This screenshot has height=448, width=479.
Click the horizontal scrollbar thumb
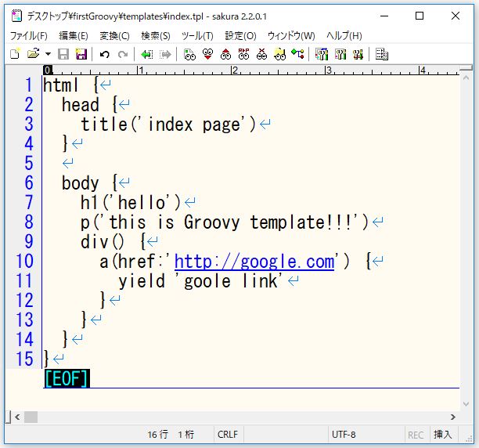pos(31,417)
